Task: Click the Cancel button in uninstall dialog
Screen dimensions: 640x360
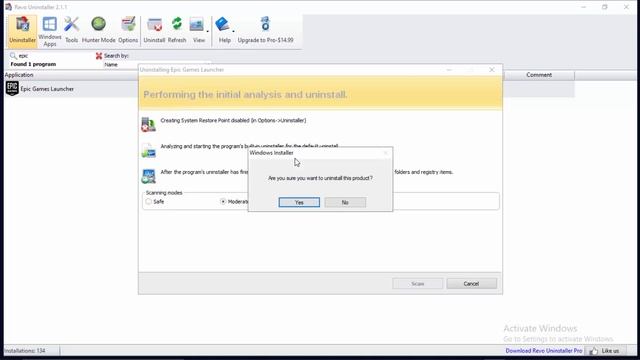Action: click(x=471, y=284)
